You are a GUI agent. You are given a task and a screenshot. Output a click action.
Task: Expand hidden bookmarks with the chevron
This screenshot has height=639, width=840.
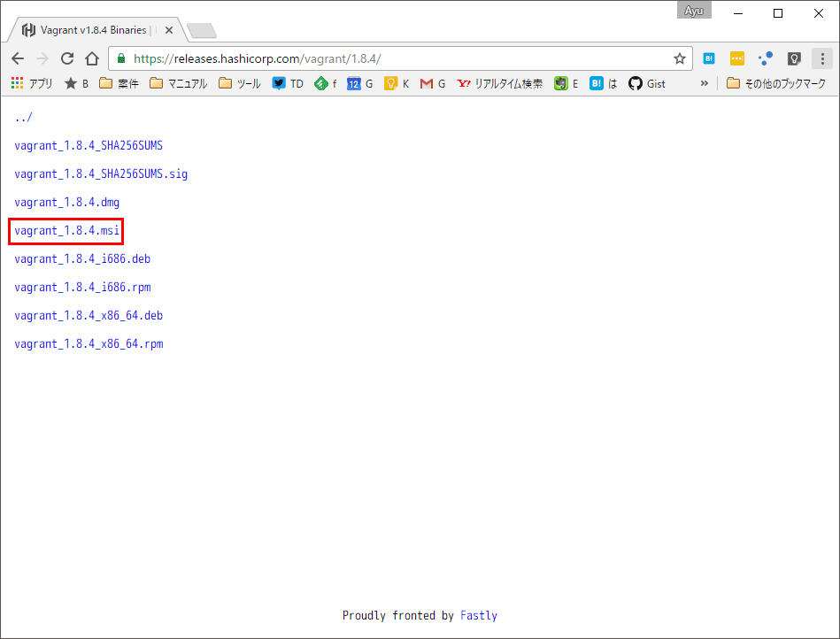point(704,83)
